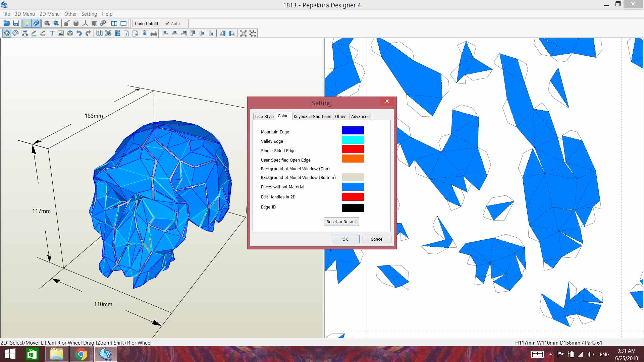The width and height of the screenshot is (644, 362).
Task: Confirm settings with OK button
Action: point(345,239)
